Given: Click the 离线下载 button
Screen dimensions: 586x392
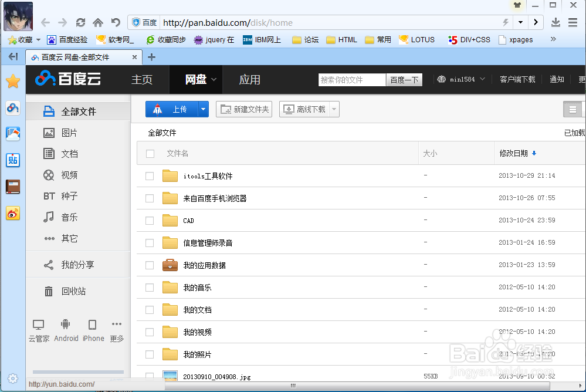Looking at the screenshot, I should pyautogui.click(x=304, y=109).
